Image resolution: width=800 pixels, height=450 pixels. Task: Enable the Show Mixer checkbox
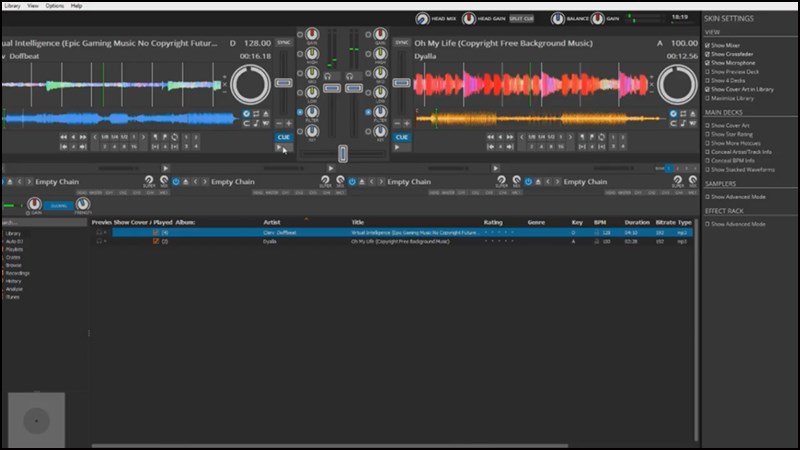[708, 45]
